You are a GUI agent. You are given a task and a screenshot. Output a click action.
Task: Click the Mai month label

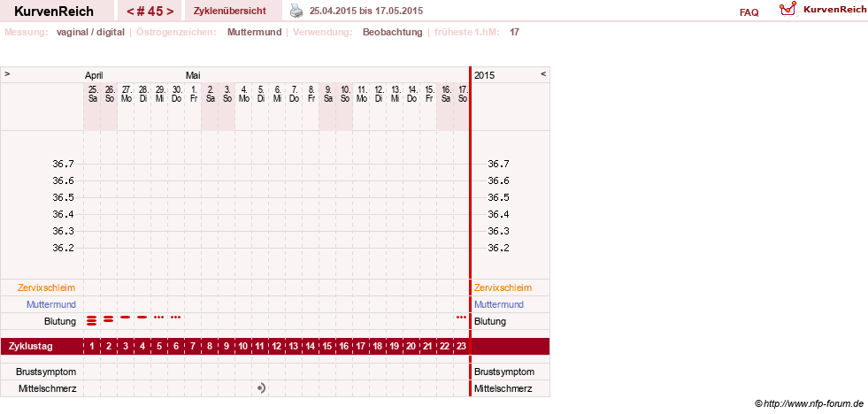[193, 75]
